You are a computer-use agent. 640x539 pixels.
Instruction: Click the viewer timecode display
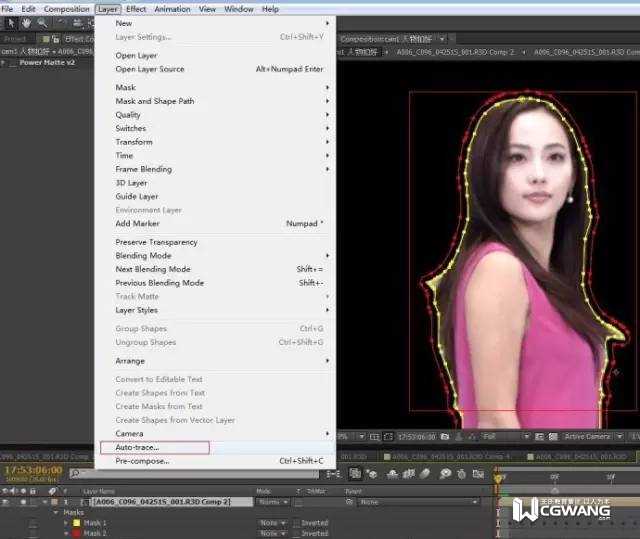pos(417,437)
